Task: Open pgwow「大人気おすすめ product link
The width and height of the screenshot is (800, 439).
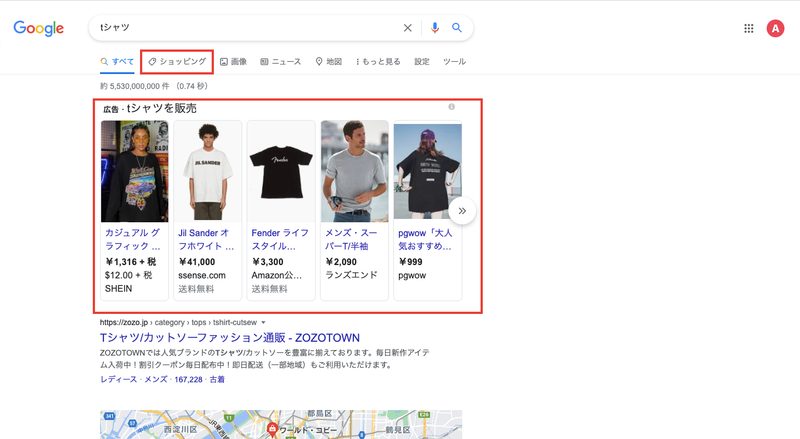Action: (x=425, y=239)
